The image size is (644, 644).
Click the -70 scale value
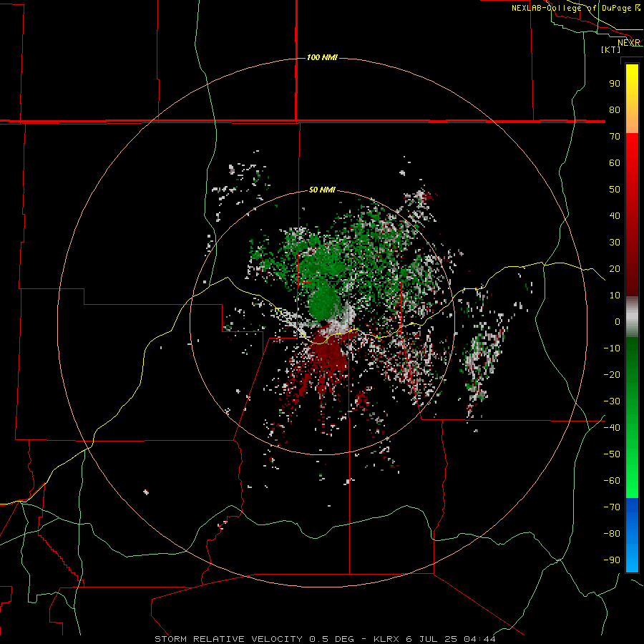pos(612,507)
